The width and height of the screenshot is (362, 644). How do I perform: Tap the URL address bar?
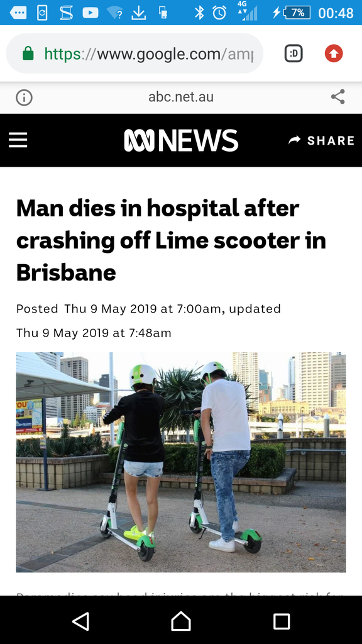(x=134, y=53)
